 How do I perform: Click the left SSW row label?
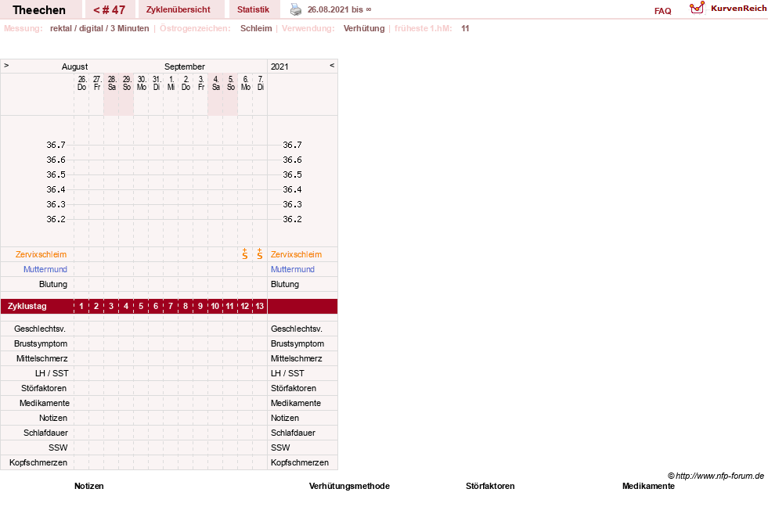58,448
